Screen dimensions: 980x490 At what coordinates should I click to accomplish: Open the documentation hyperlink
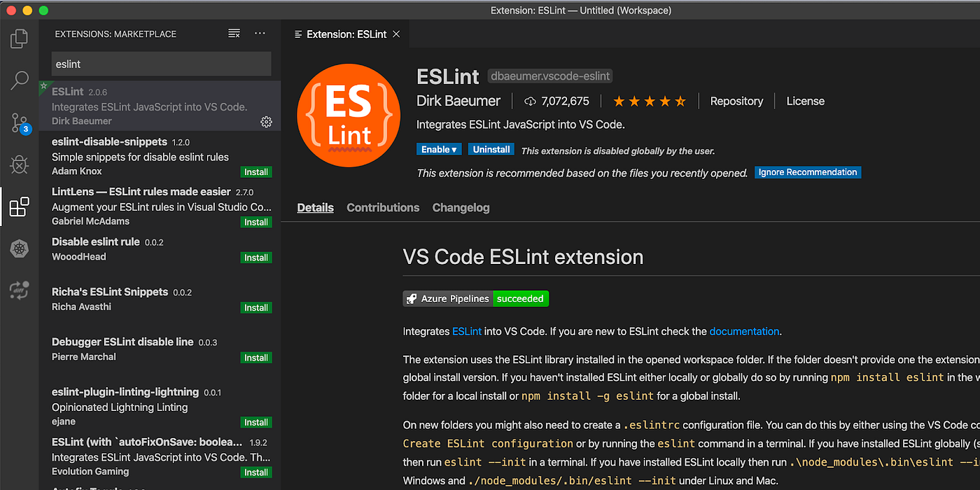(x=744, y=332)
